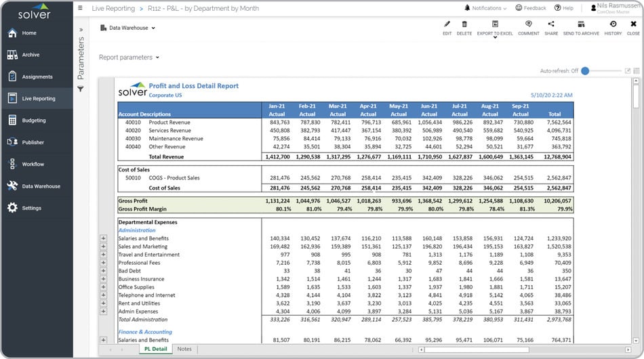The image size is (644, 359).
Task: Toggle the Auto-refresh switch
Action: pos(586,70)
